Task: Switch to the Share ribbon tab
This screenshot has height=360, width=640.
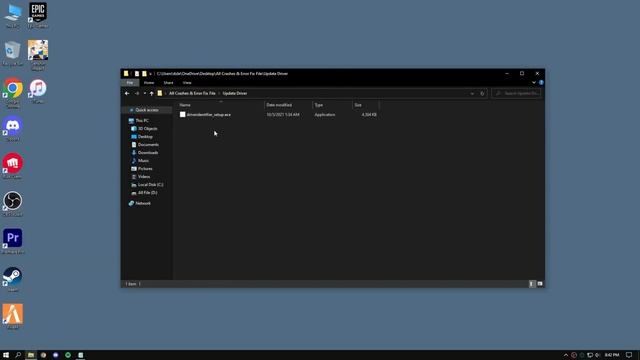Action: tap(168, 83)
